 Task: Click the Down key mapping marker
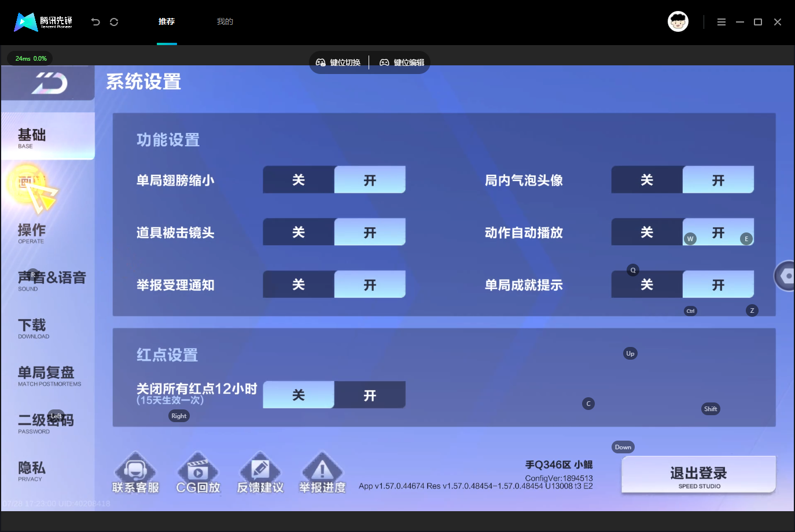click(x=623, y=447)
